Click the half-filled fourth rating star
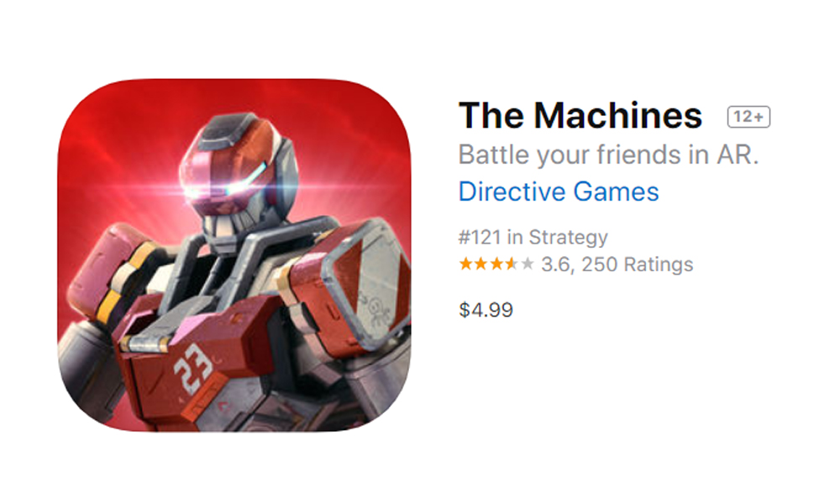The width and height of the screenshot is (840, 504). pyautogui.click(x=512, y=264)
